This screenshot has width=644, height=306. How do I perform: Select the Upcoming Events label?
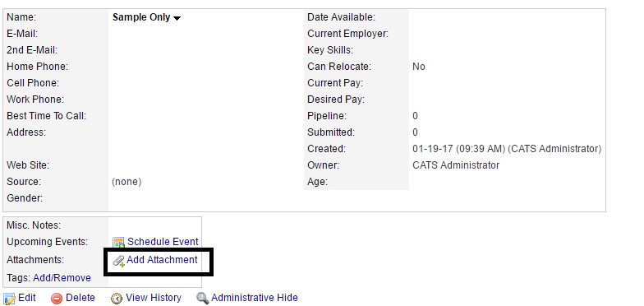pyautogui.click(x=48, y=242)
